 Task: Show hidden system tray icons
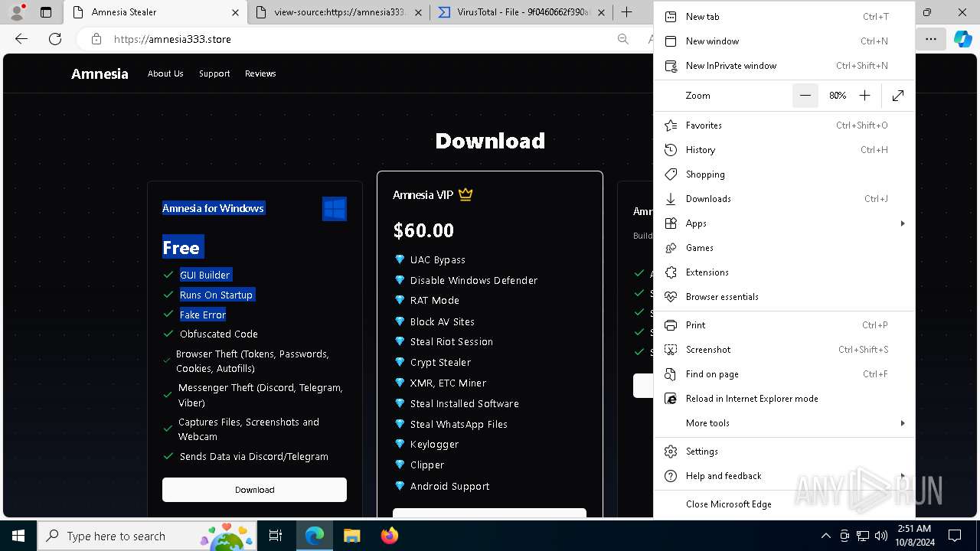(825, 536)
